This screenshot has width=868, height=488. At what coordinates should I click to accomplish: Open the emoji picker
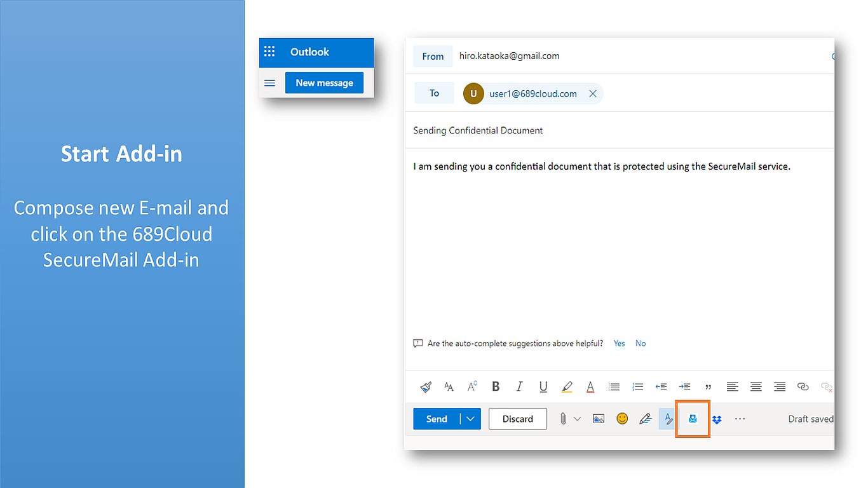(x=622, y=419)
